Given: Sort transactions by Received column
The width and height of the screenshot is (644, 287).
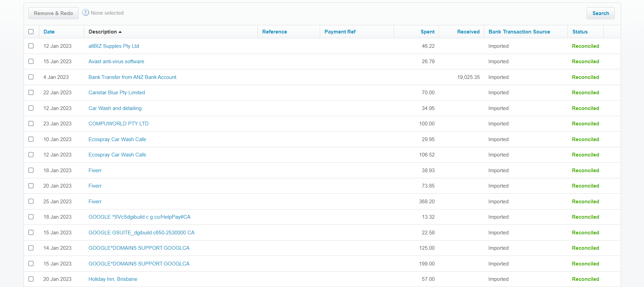Looking at the screenshot, I should pyautogui.click(x=468, y=32).
